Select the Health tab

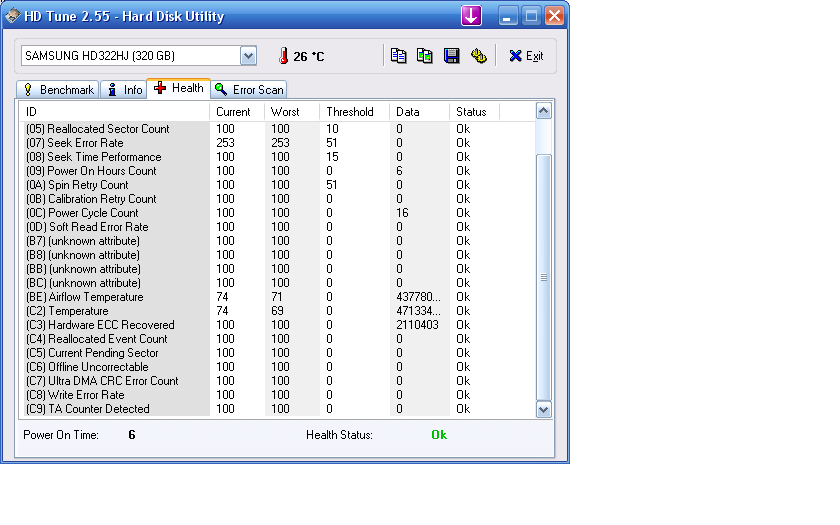178,88
